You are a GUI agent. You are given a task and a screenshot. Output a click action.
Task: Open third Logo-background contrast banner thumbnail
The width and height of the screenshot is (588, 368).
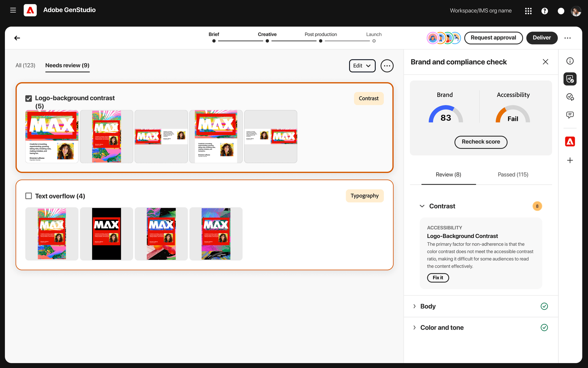coord(161,136)
